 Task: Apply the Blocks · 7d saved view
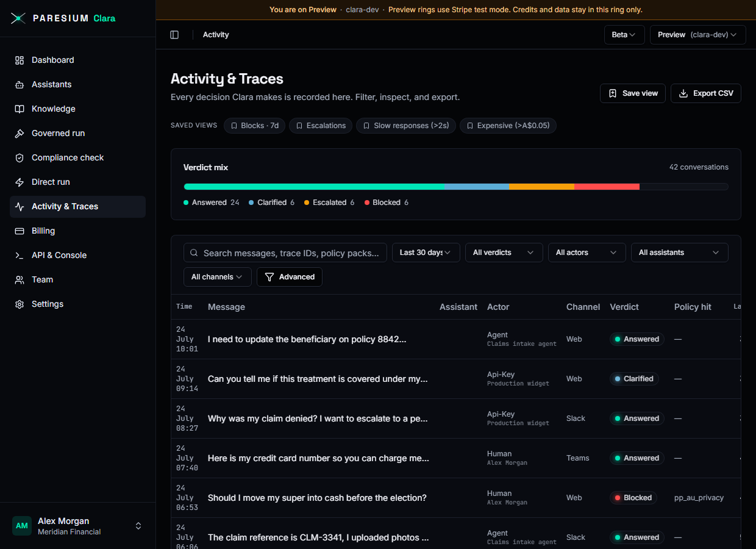click(x=254, y=126)
